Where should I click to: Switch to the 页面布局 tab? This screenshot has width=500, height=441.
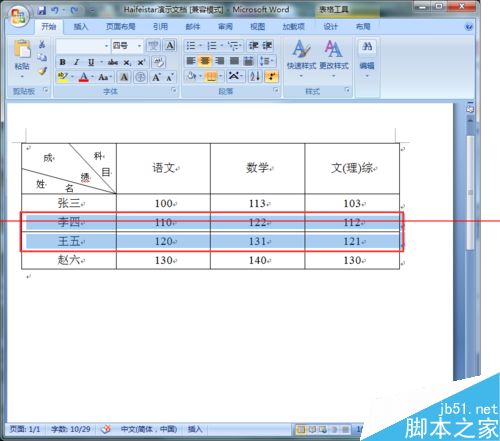(x=121, y=27)
